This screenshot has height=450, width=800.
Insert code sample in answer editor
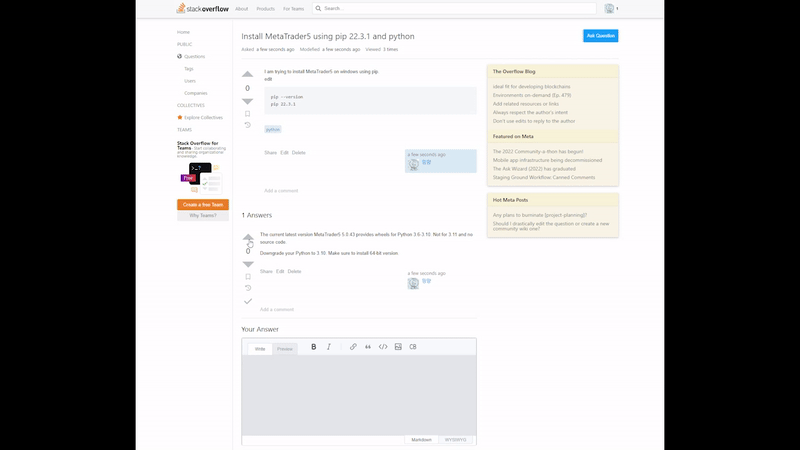(383, 347)
